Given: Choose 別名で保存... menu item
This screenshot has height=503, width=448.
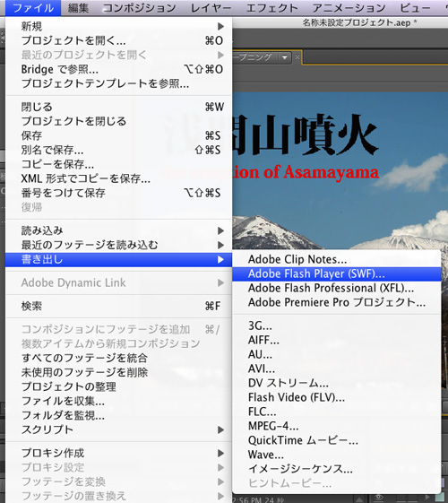Looking at the screenshot, I should pos(118,150).
